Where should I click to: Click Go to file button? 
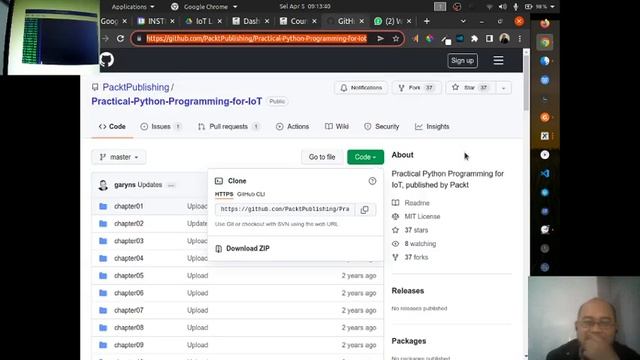(x=322, y=157)
